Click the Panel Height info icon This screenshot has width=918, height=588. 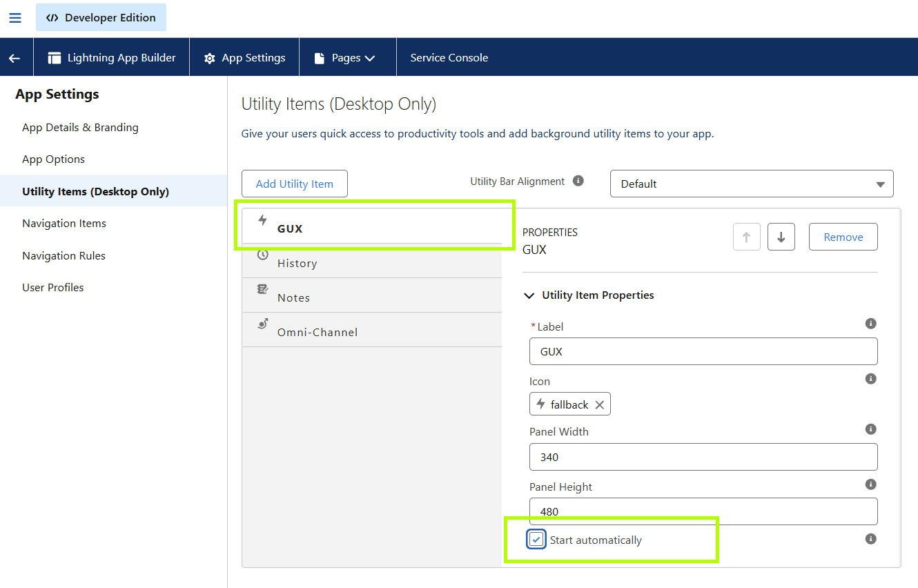pos(871,484)
